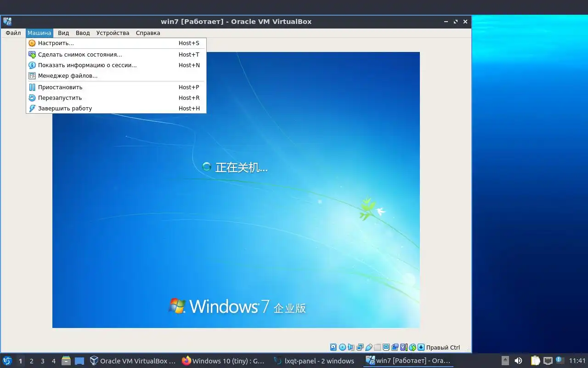Screen dimensions: 588x368
Task: Click USB devices status icon
Action: [x=369, y=347]
